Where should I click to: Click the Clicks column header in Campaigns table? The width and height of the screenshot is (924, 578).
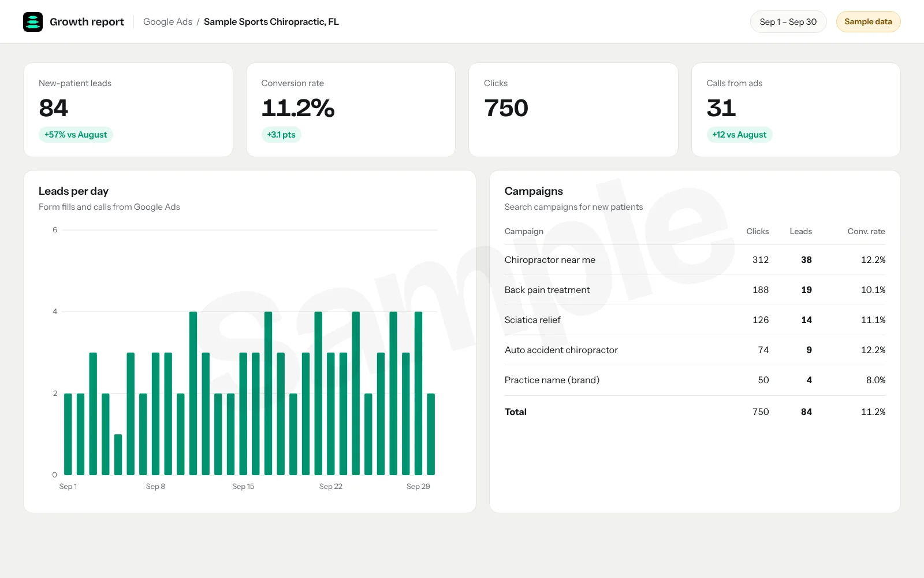(x=757, y=231)
